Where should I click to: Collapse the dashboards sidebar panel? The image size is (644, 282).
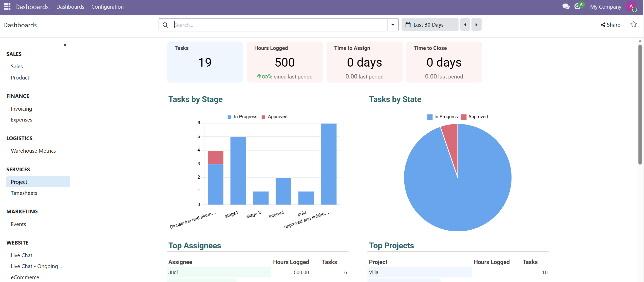pyautogui.click(x=65, y=45)
